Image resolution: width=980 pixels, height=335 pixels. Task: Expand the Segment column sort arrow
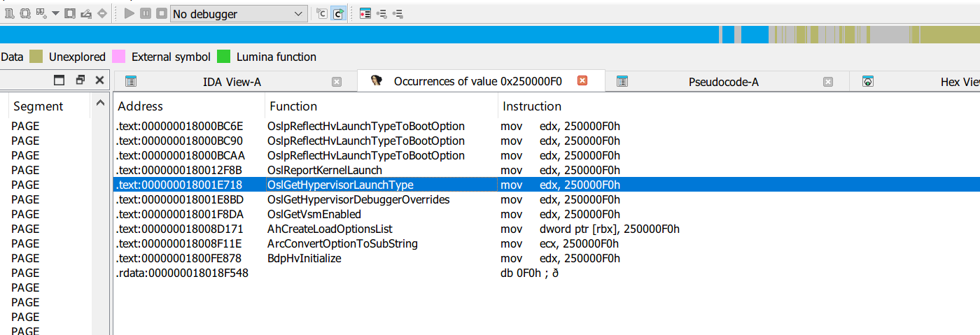101,105
